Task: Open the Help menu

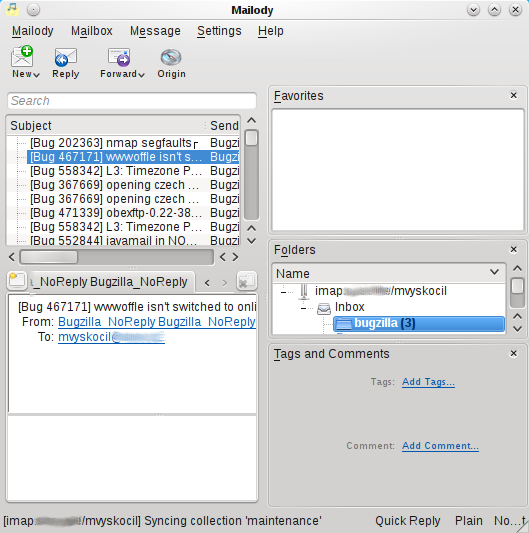Action: tap(271, 31)
